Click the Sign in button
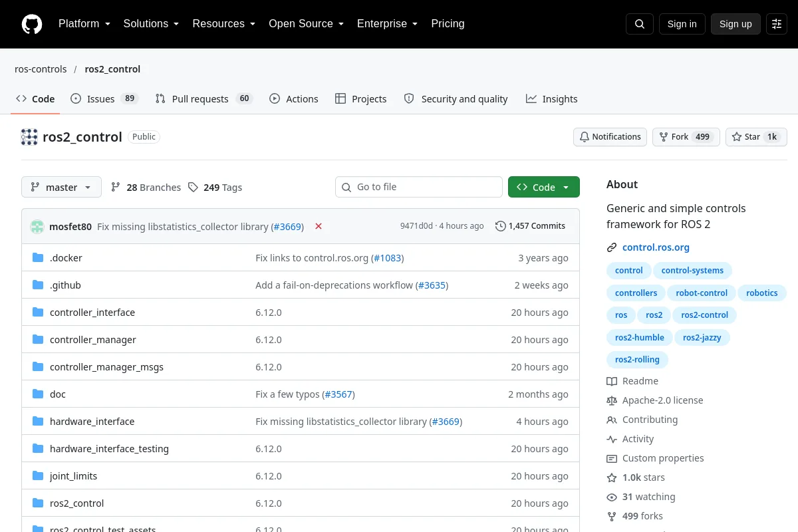Viewport: 798px width, 532px height. (x=682, y=24)
